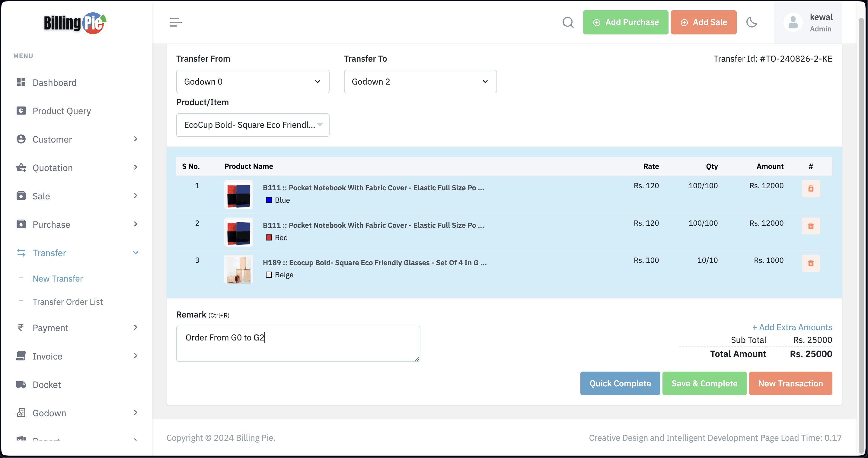Viewport: 868px width, 458px height.
Task: Click the Sale box icon
Action: pos(21,195)
